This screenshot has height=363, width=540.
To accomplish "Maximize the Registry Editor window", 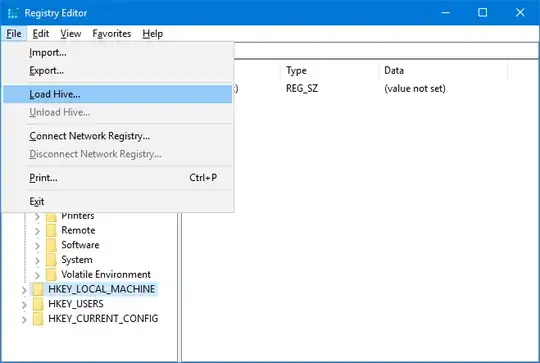I will [x=482, y=13].
